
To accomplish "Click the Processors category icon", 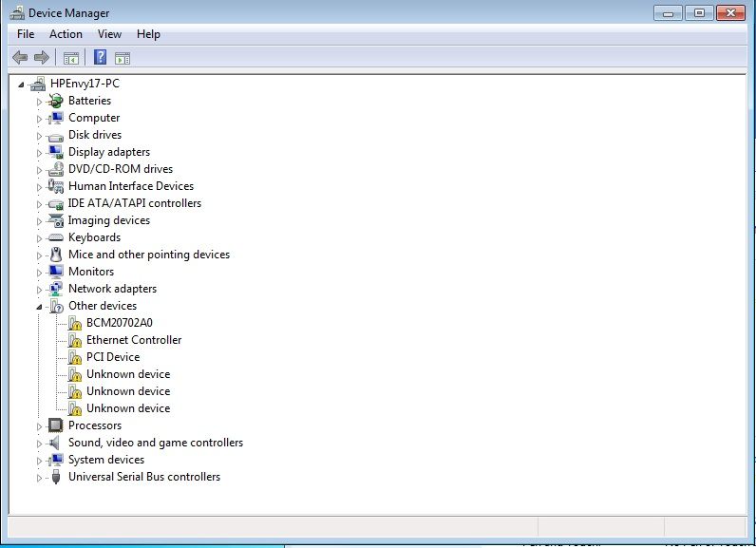I will pyautogui.click(x=56, y=425).
